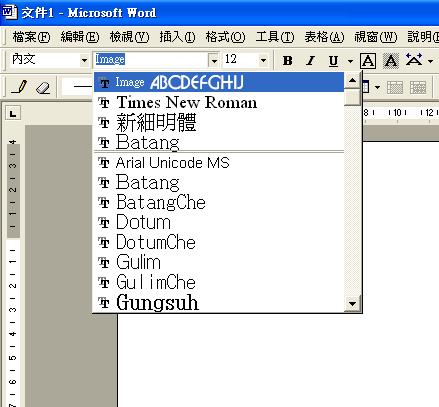Open the 檢視(V) menu
Image resolution: width=439 pixels, height=407 pixels.
tap(129, 37)
